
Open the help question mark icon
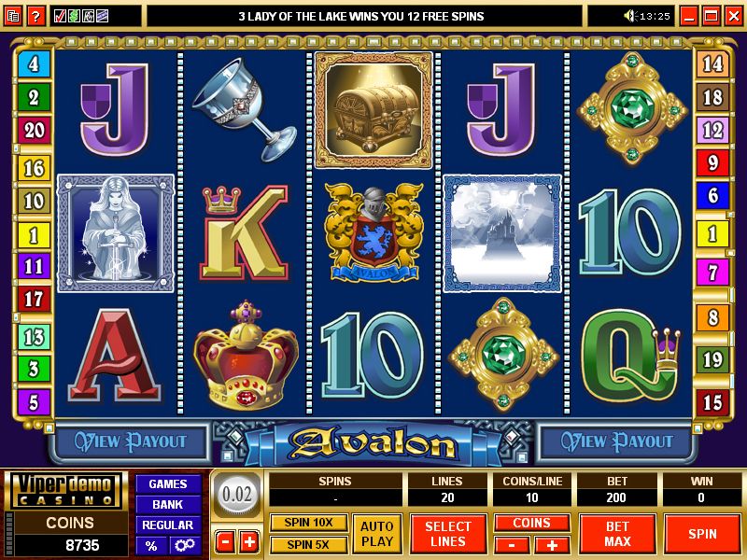point(35,17)
